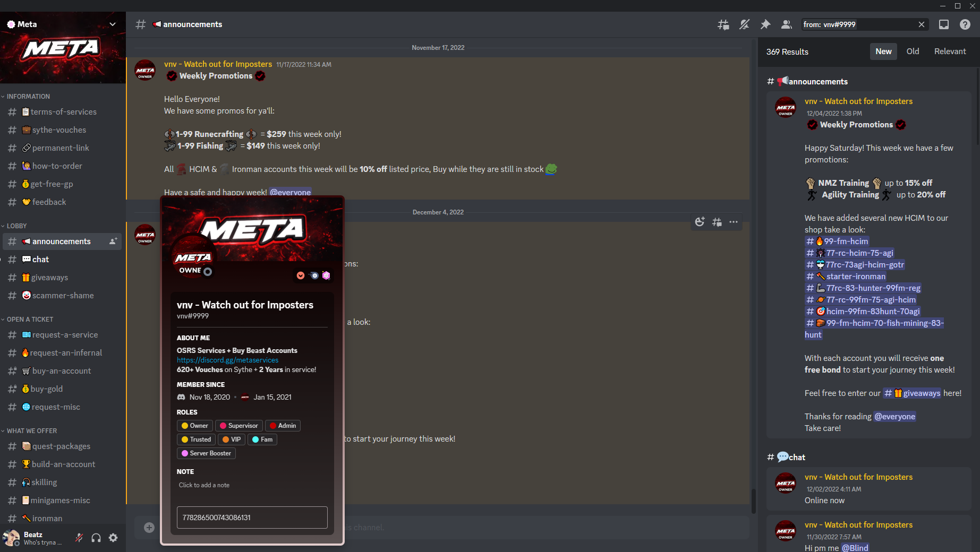The image size is (980, 552).
Task: Switch to the chat channel
Action: 63,260
